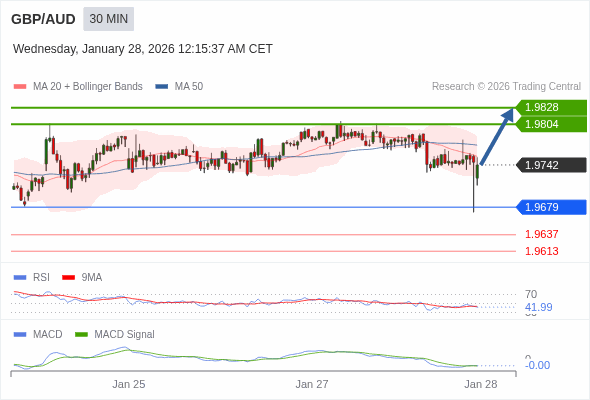
Task: Click the MACD legend blue swatch
Action: (20, 335)
